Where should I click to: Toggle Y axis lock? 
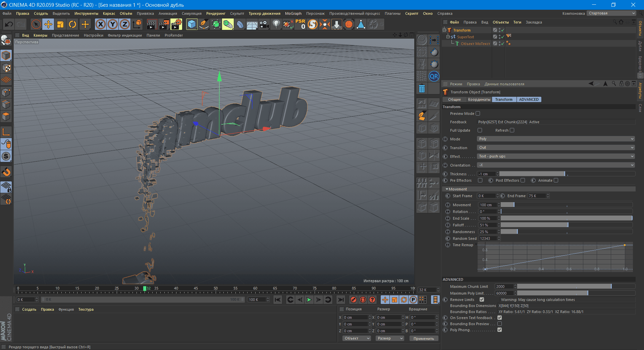click(x=113, y=24)
